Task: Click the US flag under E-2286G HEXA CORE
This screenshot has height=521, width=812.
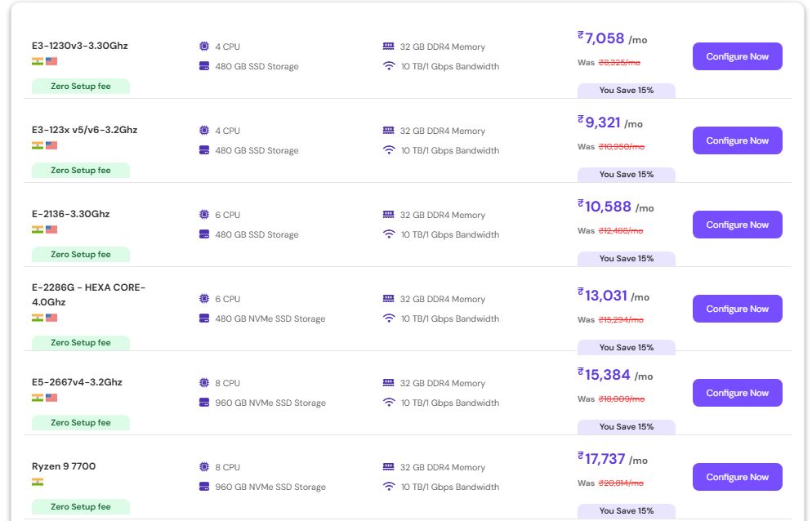Action: [51, 318]
